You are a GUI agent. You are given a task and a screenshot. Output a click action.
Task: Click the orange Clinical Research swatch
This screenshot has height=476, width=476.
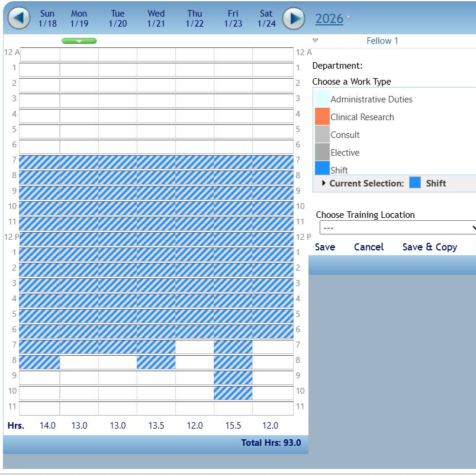click(x=322, y=116)
